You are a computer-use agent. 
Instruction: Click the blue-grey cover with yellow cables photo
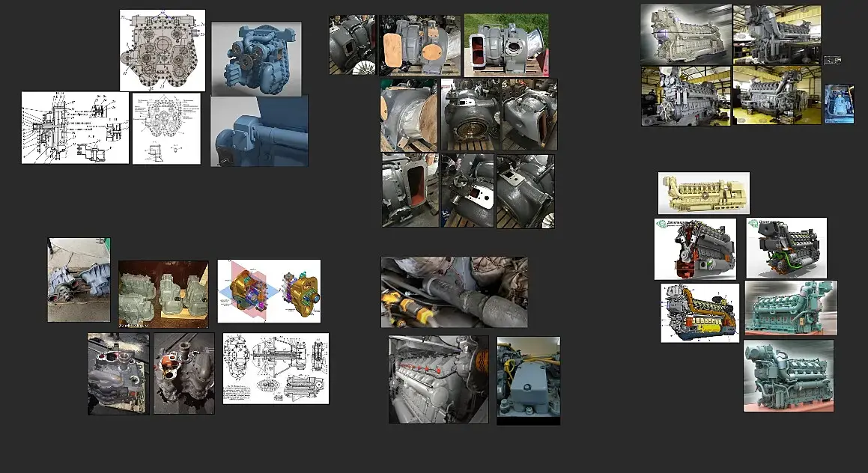528,381
